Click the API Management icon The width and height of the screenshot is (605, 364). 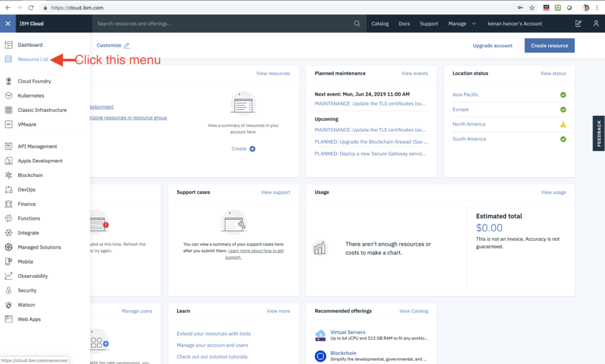pos(8,147)
